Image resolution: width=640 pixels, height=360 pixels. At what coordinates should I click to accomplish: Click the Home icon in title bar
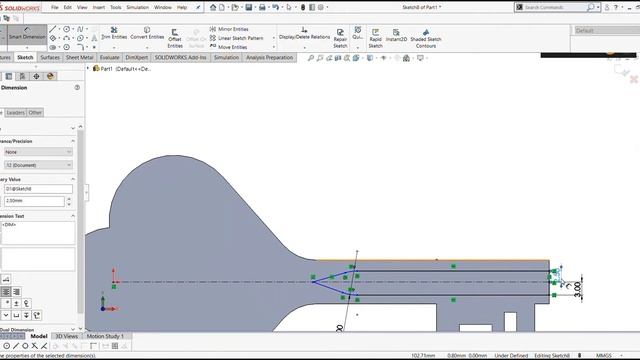click(213, 7)
